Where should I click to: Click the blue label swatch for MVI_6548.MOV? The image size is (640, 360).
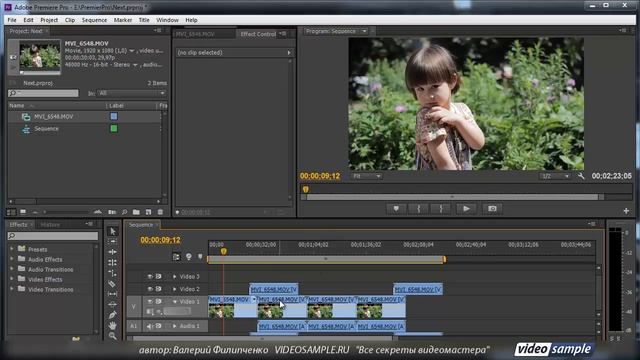[114, 116]
